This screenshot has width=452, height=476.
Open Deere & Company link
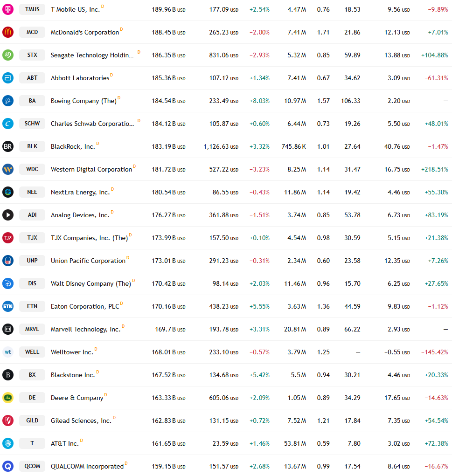coord(77,398)
